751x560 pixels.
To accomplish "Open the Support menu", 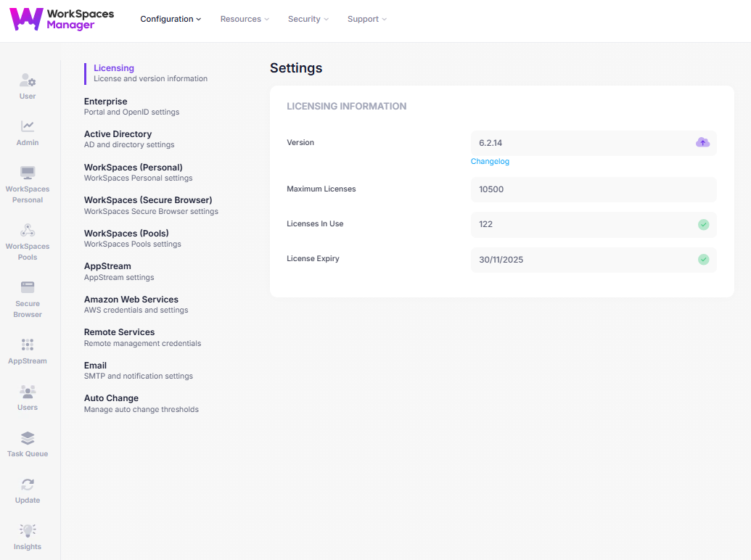I will tap(366, 20).
